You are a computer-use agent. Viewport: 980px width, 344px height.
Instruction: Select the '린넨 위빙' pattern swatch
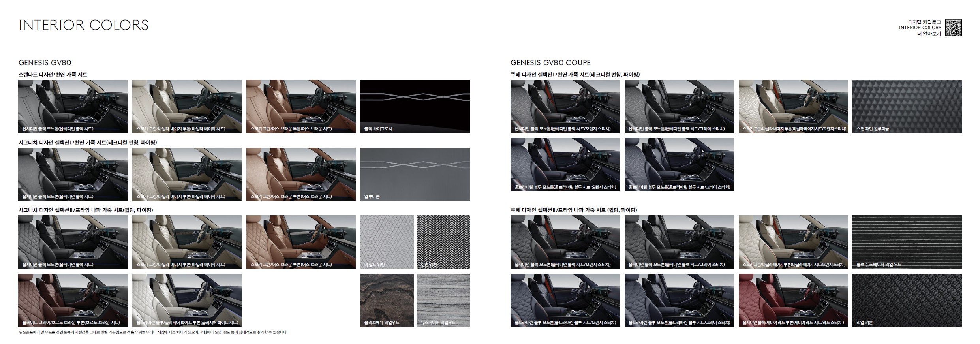coord(443,242)
